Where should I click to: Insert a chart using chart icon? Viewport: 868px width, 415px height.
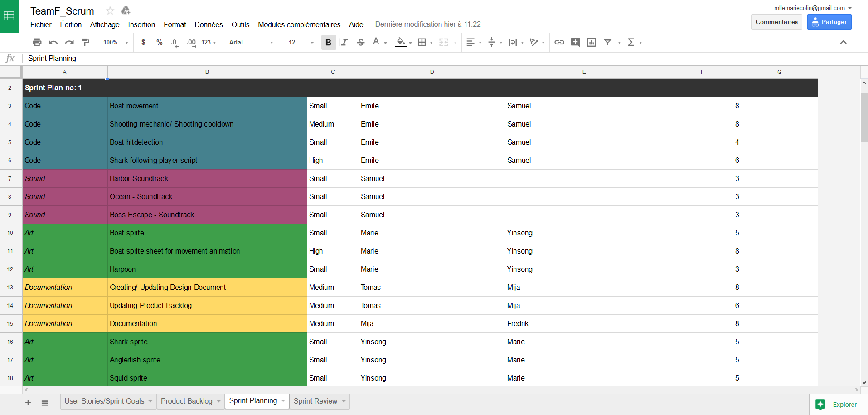pyautogui.click(x=592, y=42)
